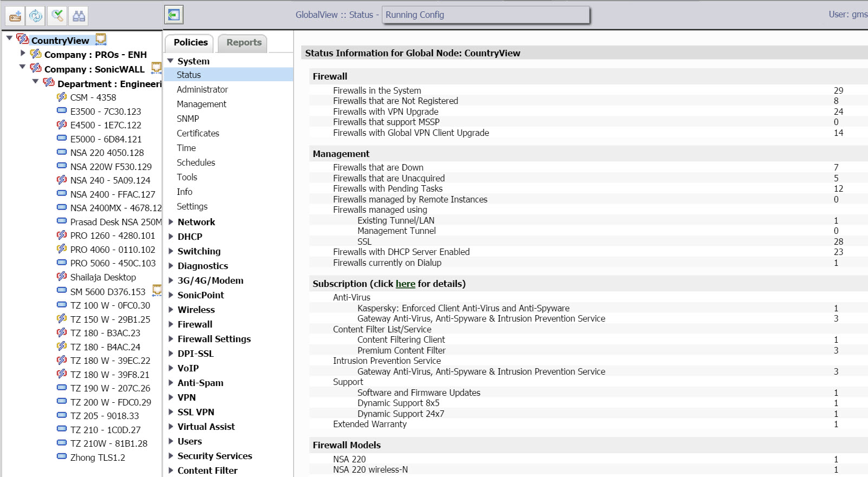The width and height of the screenshot is (868, 477).
Task: Click the Company PROs - ENH group icon
Action: coord(36,54)
